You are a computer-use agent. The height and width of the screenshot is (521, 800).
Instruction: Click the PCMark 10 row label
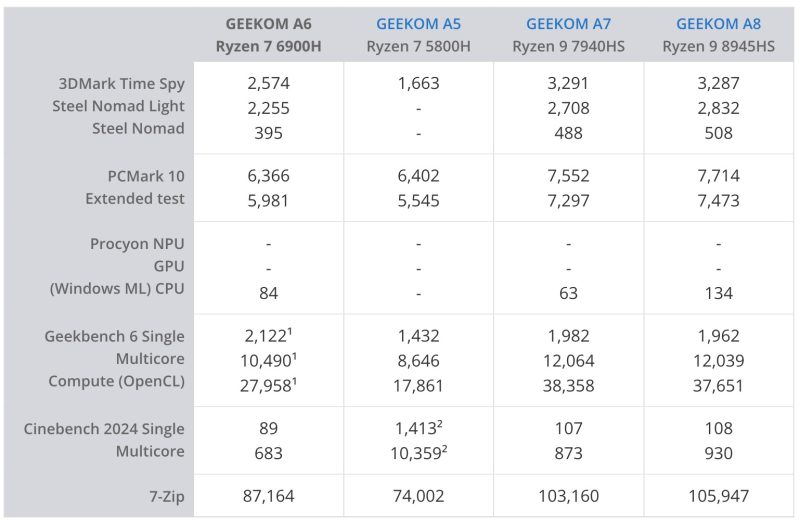pos(146,176)
